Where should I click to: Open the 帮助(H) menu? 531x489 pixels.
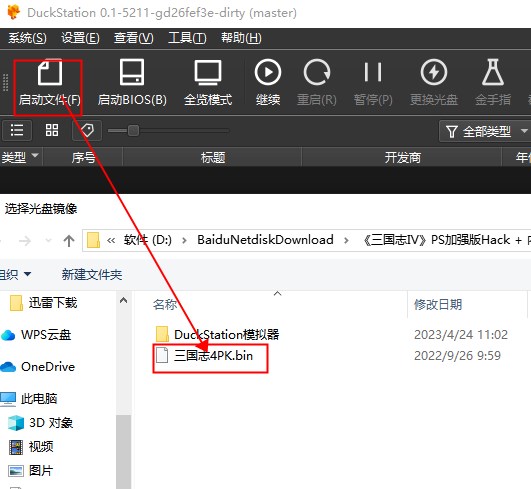click(241, 38)
